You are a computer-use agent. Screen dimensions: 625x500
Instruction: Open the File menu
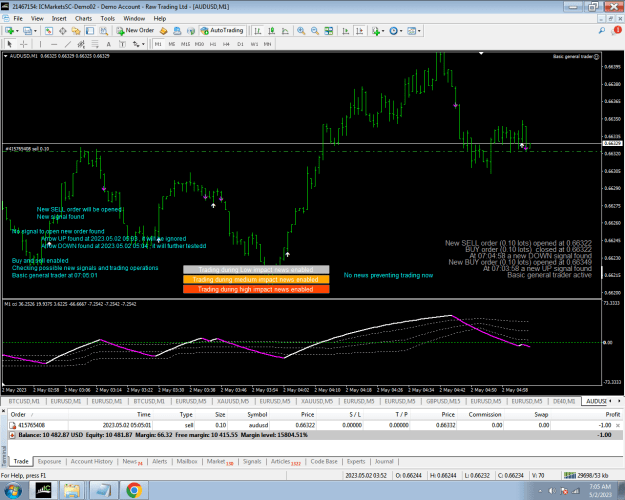(18, 18)
